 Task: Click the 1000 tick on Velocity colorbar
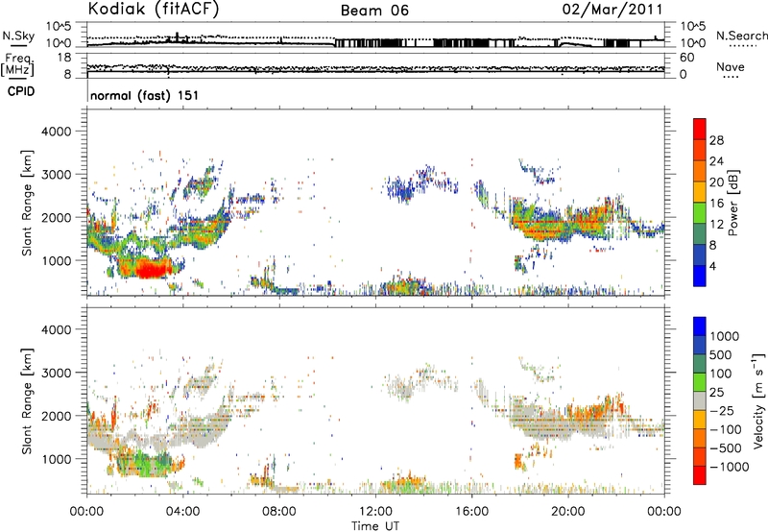tap(725, 336)
